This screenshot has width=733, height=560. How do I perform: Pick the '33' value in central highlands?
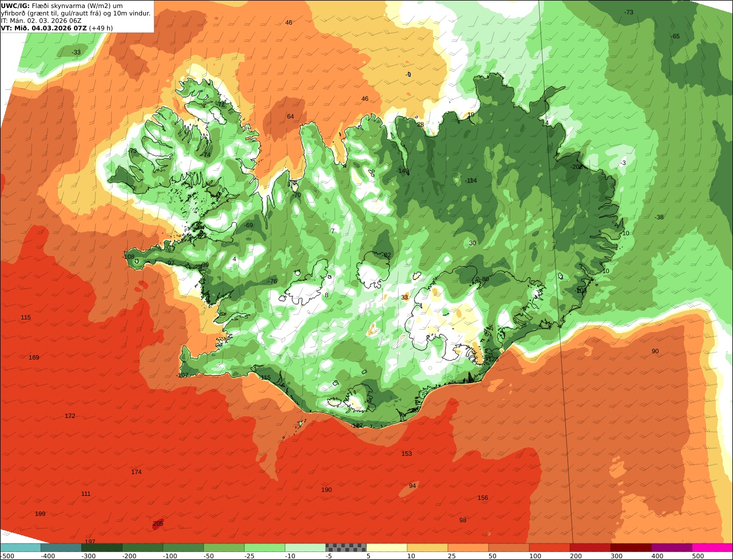click(x=405, y=298)
